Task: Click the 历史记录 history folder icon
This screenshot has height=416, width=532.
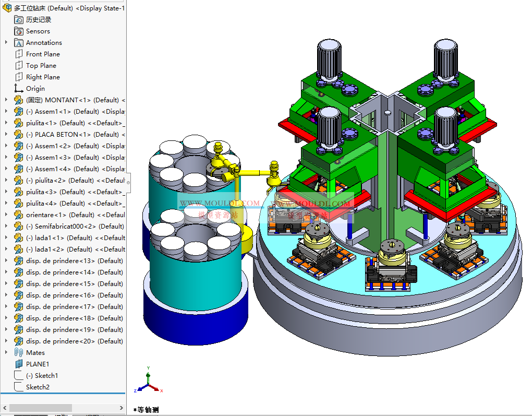Action: click(x=19, y=20)
